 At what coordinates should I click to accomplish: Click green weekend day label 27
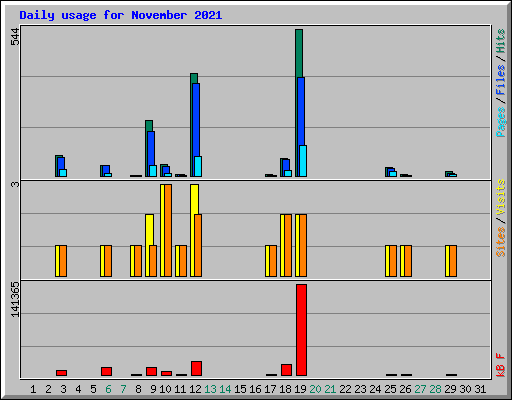420,389
